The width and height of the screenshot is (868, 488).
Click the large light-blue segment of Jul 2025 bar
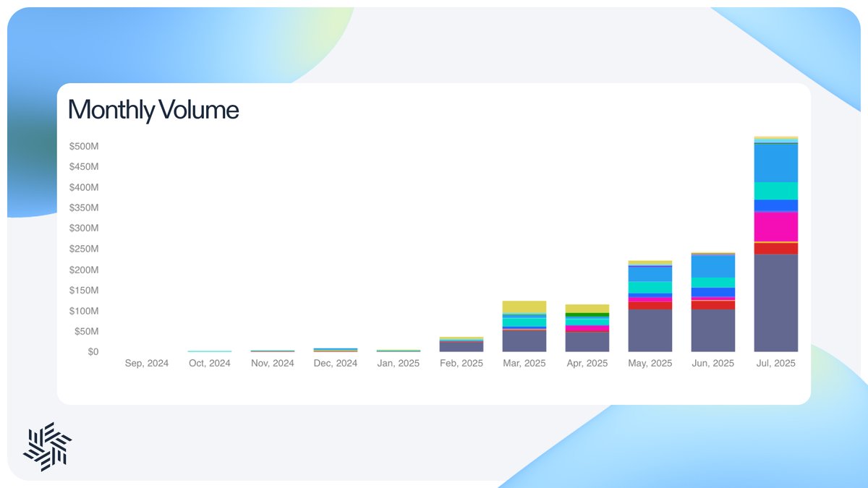776,163
